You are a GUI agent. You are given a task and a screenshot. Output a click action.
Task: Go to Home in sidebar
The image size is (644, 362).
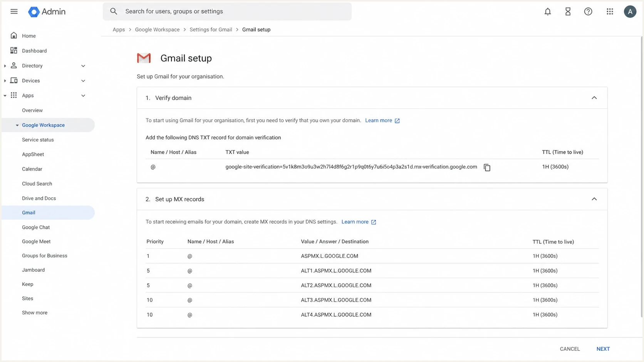tap(29, 36)
